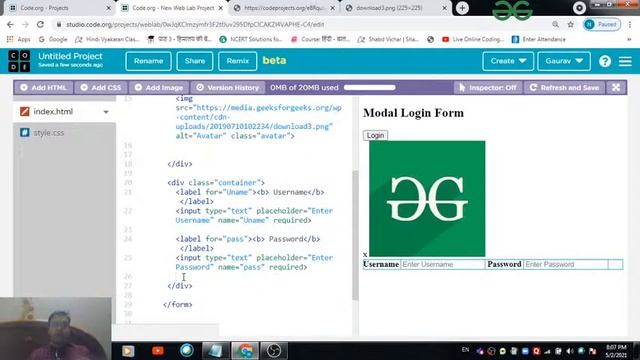Click Add Image button

pos(159,87)
